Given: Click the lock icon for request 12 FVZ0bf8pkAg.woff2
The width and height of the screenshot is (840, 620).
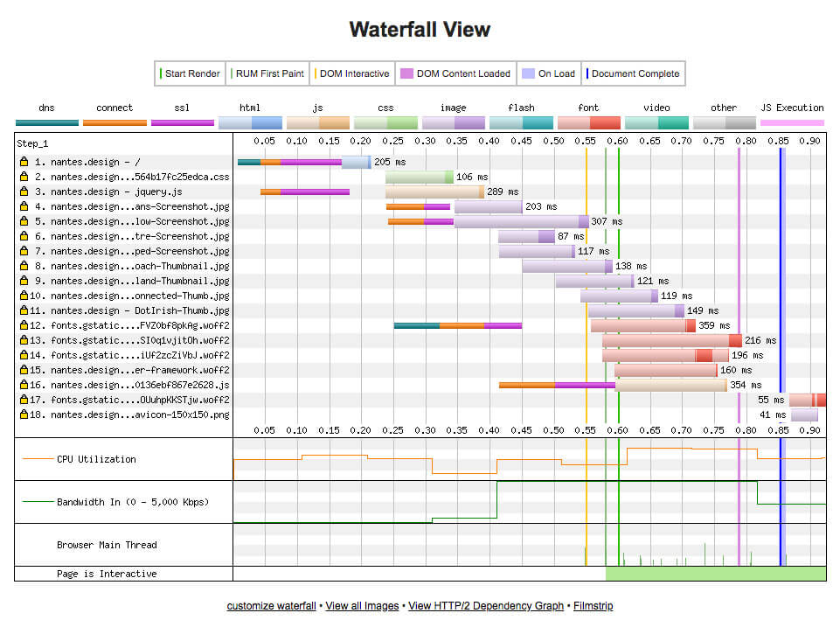Looking at the screenshot, I should 24,324.
